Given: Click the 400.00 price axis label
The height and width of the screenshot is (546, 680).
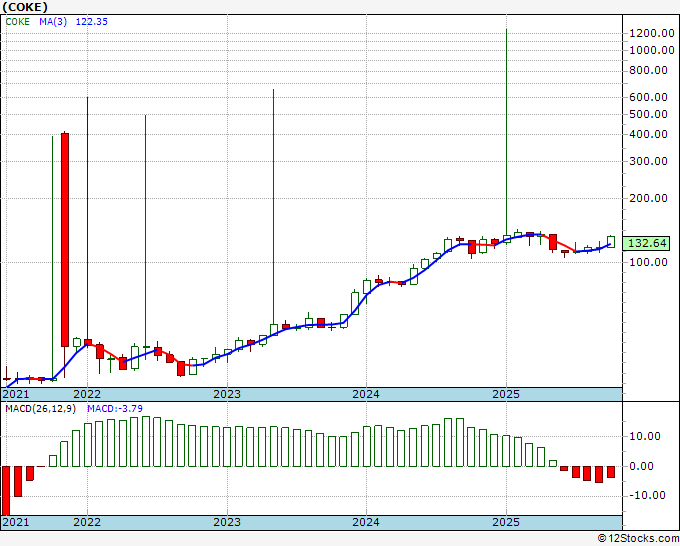Looking at the screenshot, I should pyautogui.click(x=648, y=134).
